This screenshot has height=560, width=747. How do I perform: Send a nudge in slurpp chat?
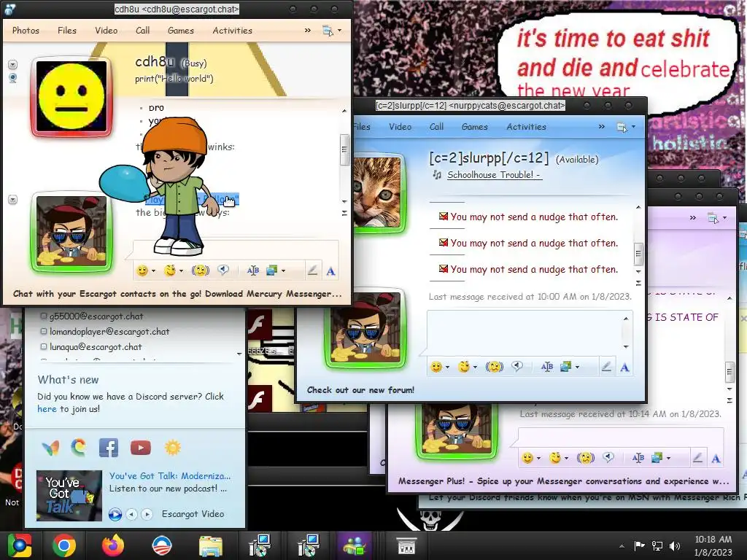pyautogui.click(x=495, y=367)
